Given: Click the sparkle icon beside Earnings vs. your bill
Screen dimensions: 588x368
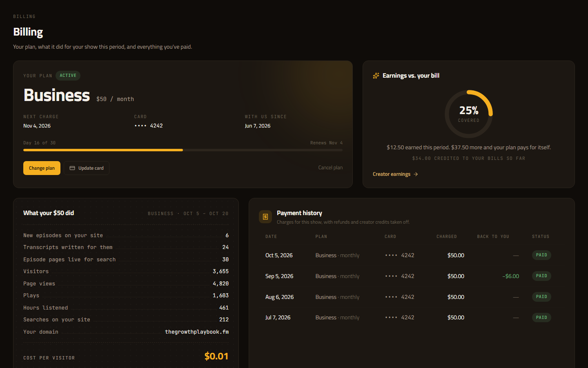Looking at the screenshot, I should (x=376, y=76).
